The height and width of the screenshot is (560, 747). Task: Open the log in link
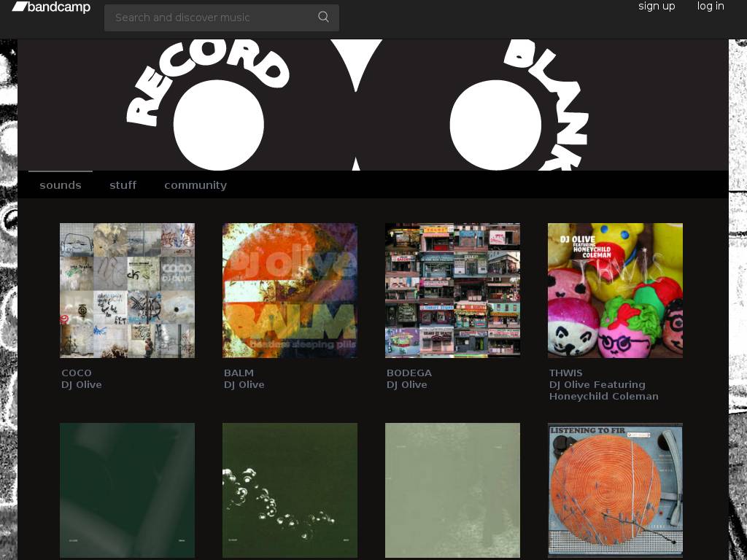pos(710,7)
